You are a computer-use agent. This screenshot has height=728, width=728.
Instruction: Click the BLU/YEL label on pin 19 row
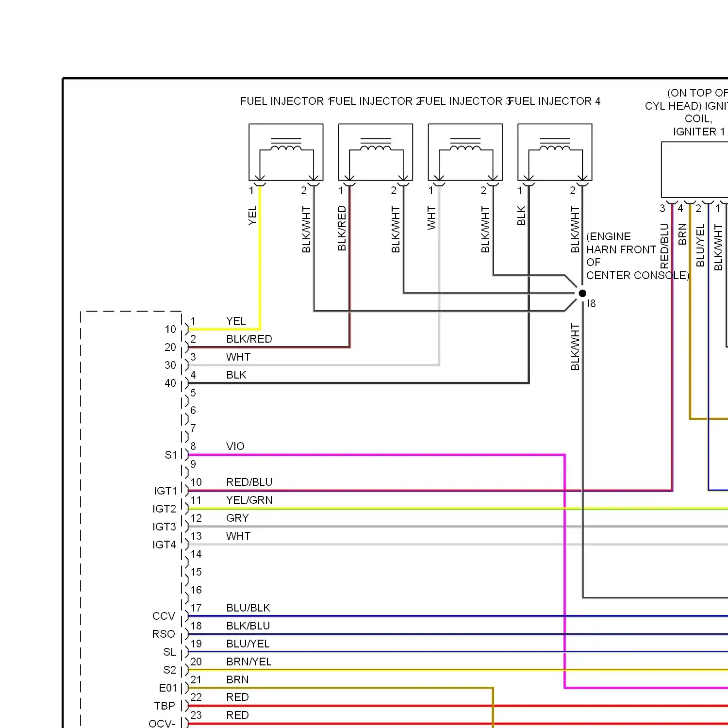click(248, 644)
